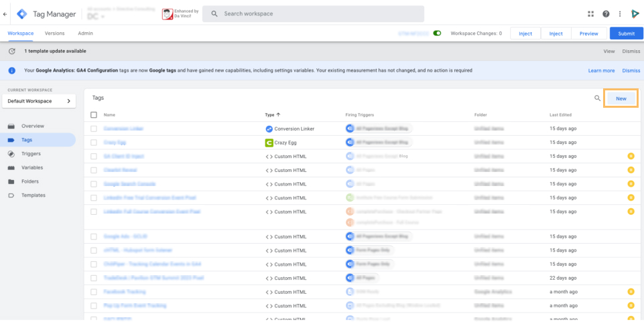This screenshot has height=326, width=644.
Task: Click the account avatar icon top right
Action: coord(635,14)
